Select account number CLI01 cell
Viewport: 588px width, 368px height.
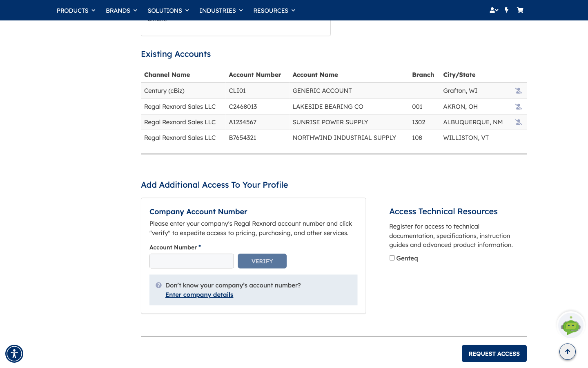(237, 91)
